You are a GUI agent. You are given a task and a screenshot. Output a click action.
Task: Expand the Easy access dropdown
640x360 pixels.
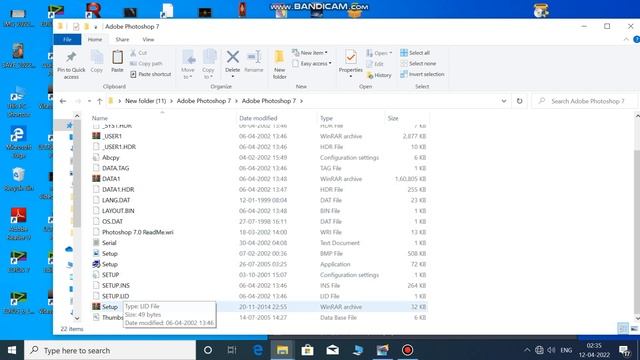coord(312,63)
